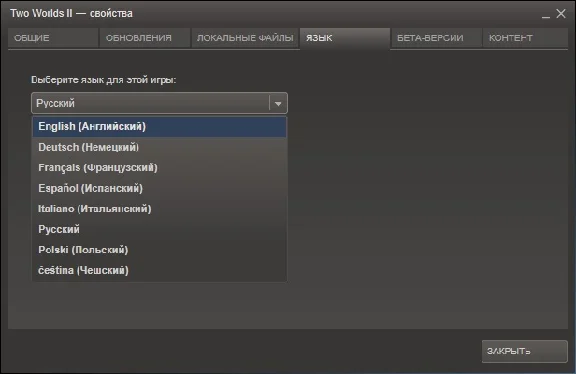This screenshot has height=374, width=576.
Task: Click the ЯЗЫК tab
Action: [345, 38]
